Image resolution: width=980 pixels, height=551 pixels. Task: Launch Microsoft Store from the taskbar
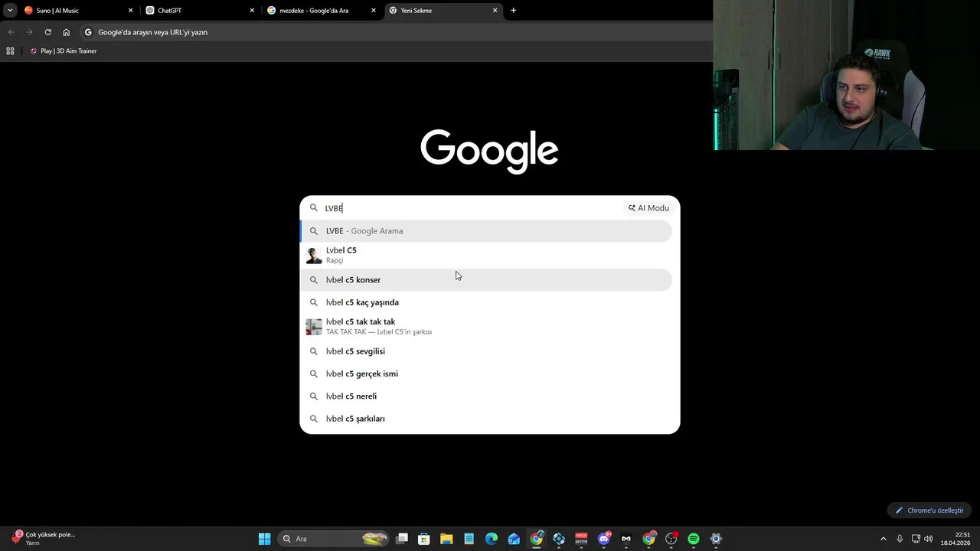(424, 539)
